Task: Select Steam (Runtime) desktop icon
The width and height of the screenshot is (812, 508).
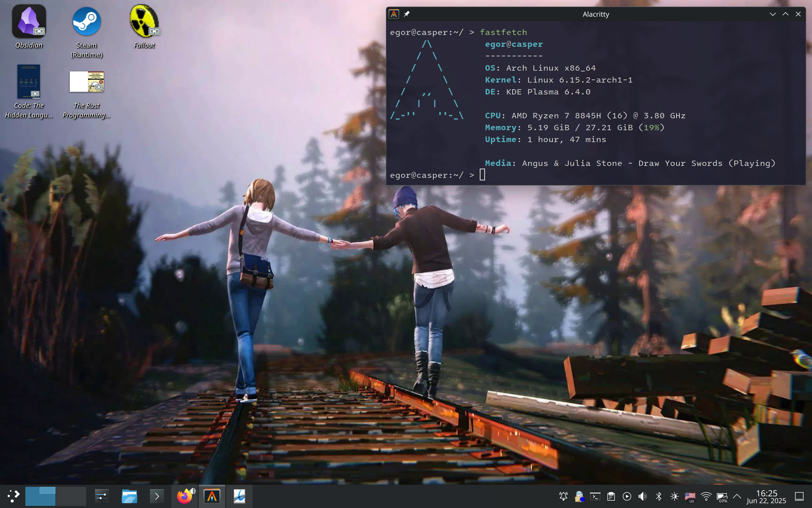Action: (x=86, y=32)
